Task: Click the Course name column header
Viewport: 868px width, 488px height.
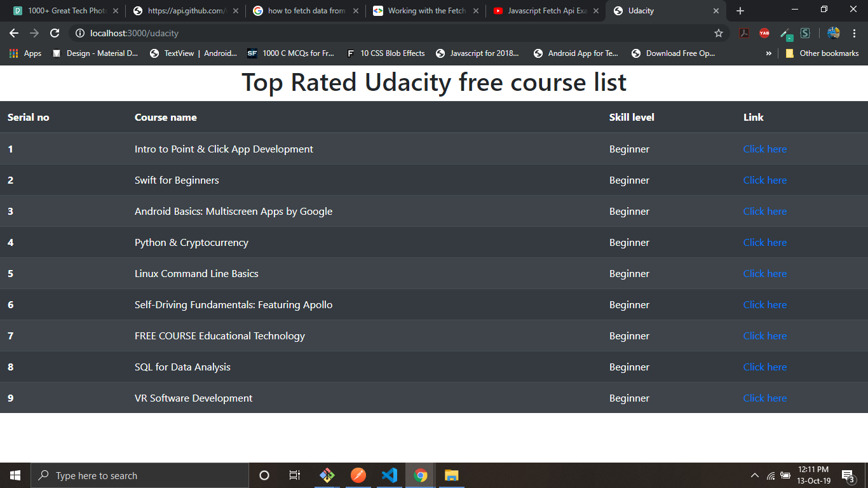Action: coord(166,118)
